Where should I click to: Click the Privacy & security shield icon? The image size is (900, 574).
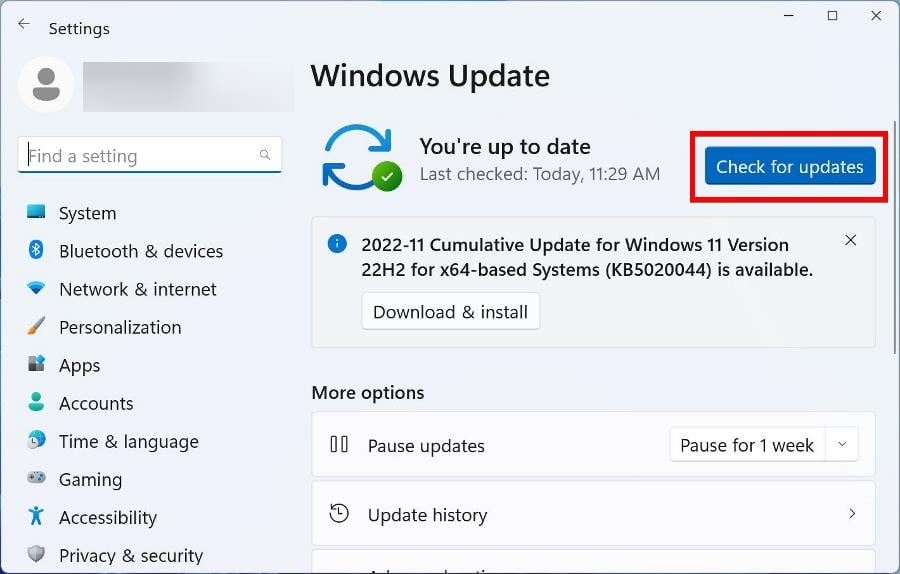click(x=36, y=554)
